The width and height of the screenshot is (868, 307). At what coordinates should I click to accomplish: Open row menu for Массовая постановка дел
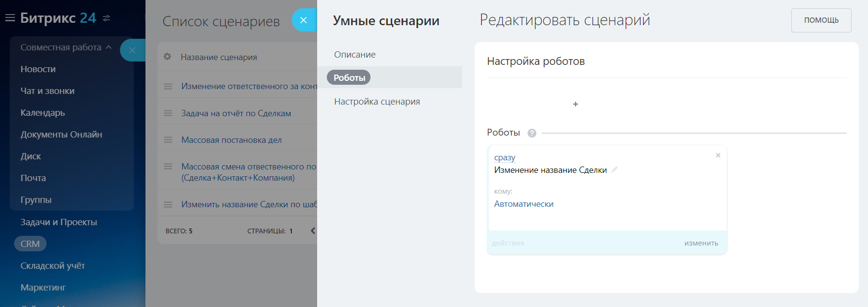[x=168, y=140]
